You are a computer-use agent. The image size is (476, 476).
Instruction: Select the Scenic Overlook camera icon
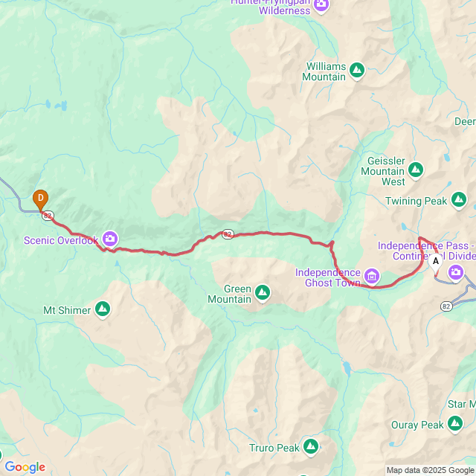pos(110,239)
